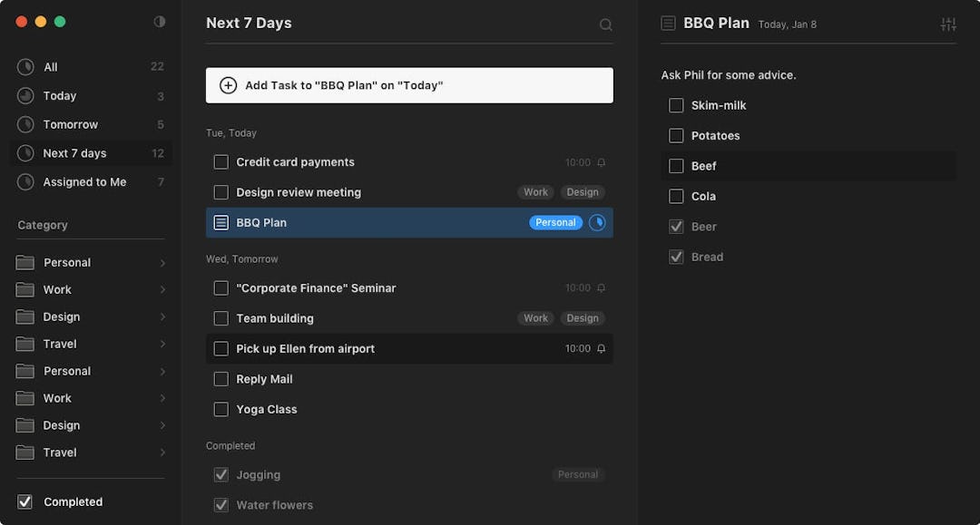The image size is (980, 525).
Task: Open the BBQ Plan settings sliders icon
Action: tap(948, 24)
